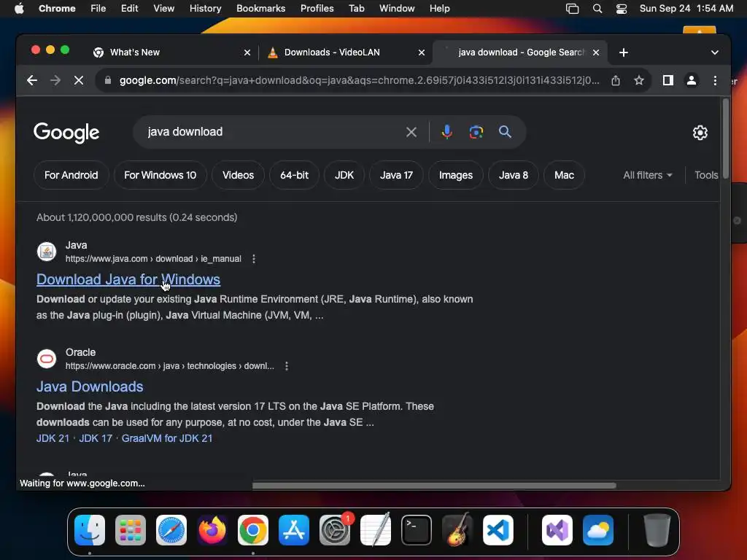Open TextEdit from the dock
Screen dimensions: 747x560
pos(376,530)
